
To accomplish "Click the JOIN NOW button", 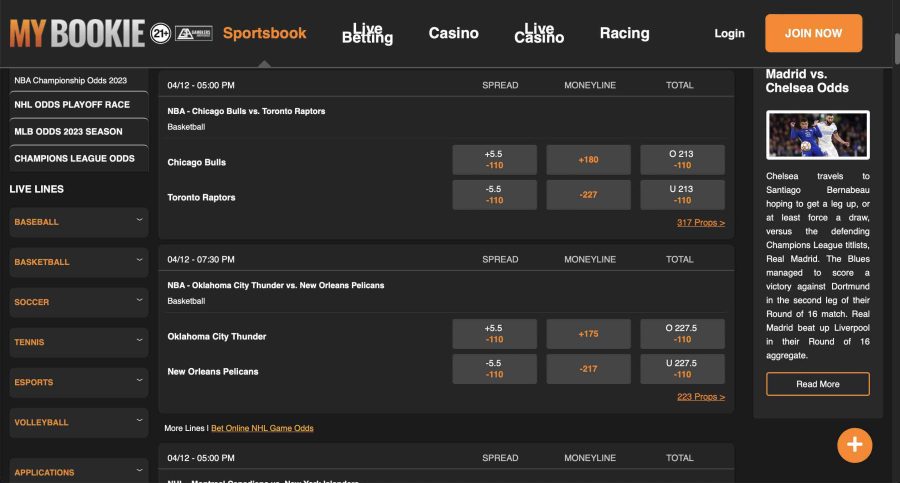I will tap(813, 33).
